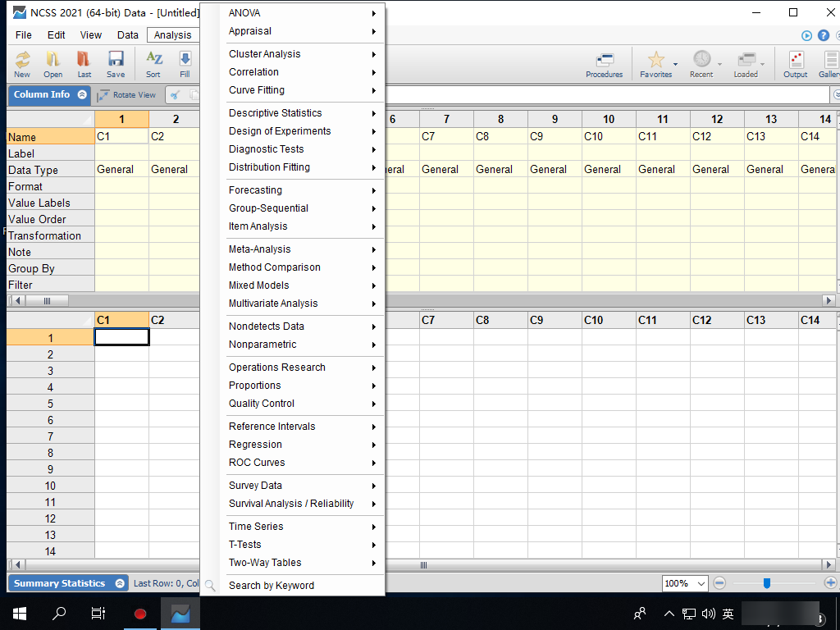Click the New toolbar icon
840x630 pixels.
tap(22, 64)
